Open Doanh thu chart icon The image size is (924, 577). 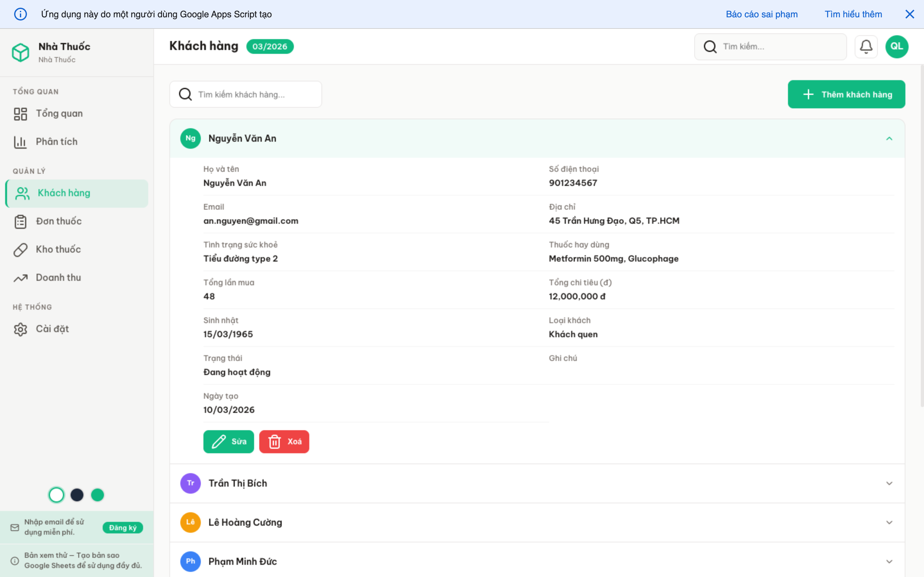coord(20,277)
